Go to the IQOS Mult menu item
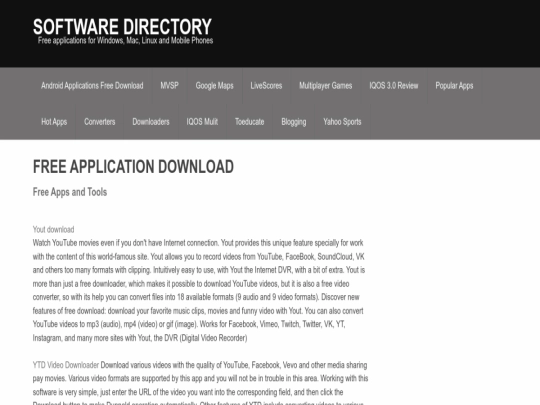Screen dimensions: 540x405 coord(202,122)
